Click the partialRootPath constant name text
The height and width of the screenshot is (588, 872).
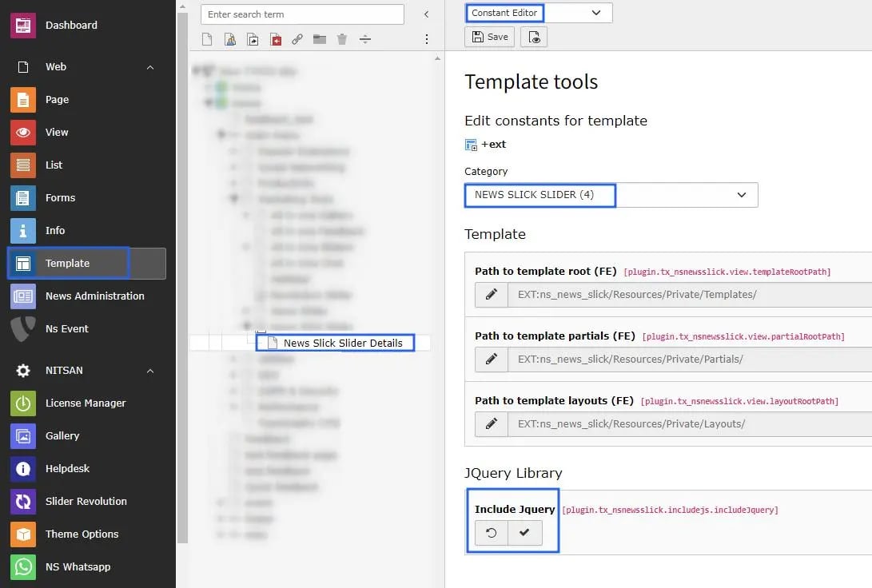pos(743,337)
